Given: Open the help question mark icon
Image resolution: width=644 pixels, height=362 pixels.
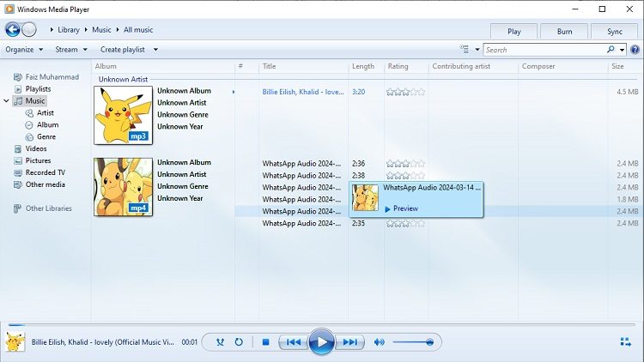Looking at the screenshot, I should tap(634, 50).
